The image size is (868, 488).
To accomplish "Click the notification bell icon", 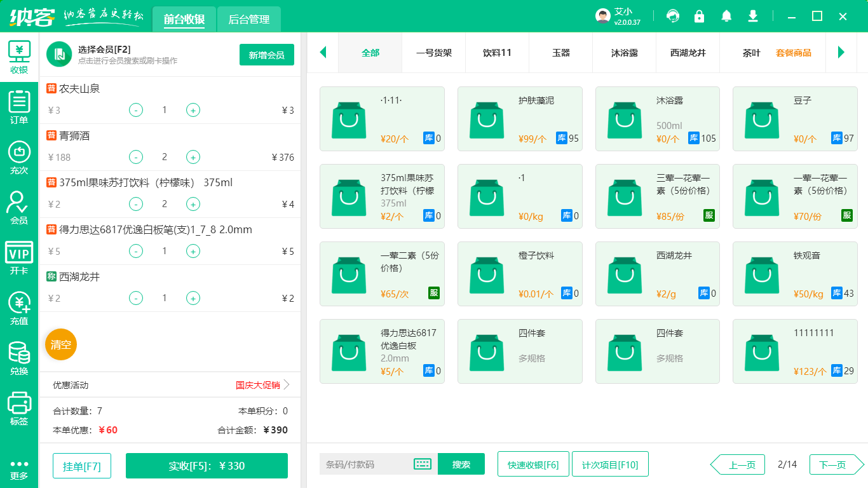I will coord(726,16).
